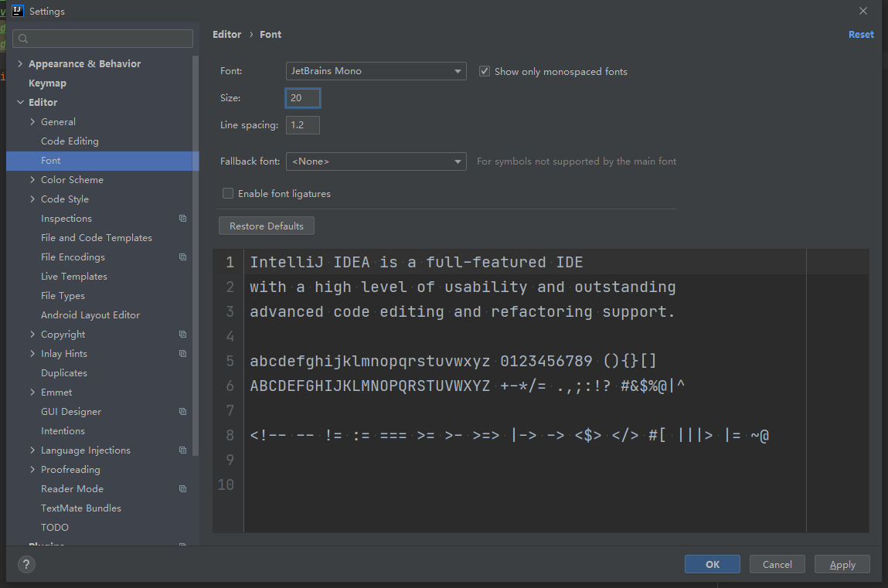Open TextMate Bundles settings page

81,508
